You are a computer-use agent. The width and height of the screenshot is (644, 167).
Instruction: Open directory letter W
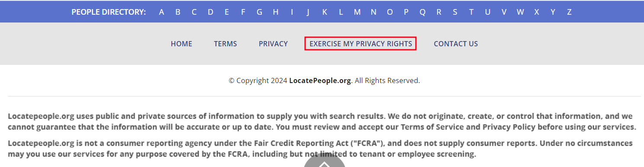point(520,12)
